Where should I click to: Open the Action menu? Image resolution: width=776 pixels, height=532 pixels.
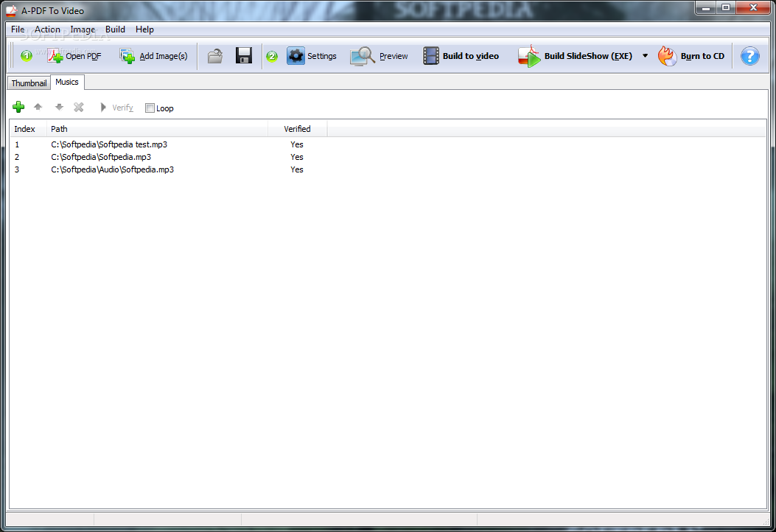(x=47, y=29)
